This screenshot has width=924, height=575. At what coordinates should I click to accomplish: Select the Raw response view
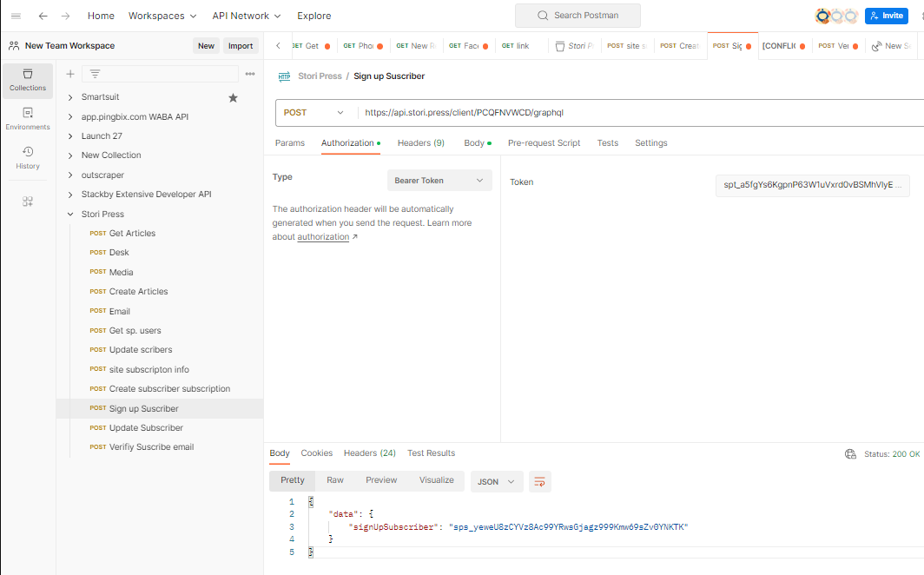pos(334,480)
